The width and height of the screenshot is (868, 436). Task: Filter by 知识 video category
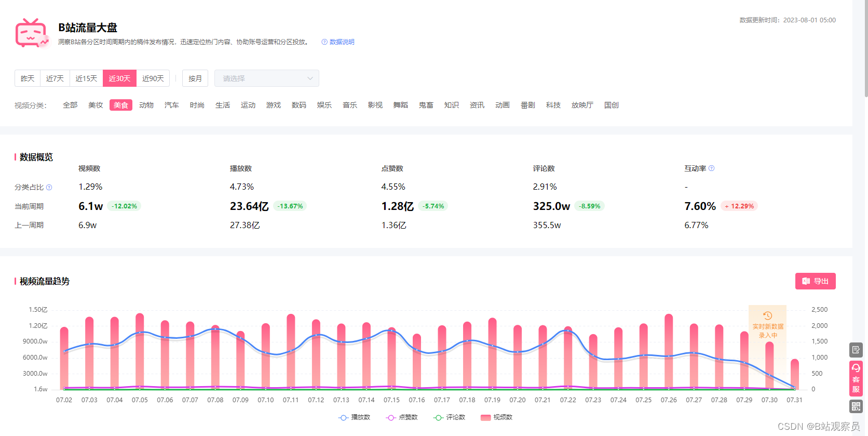(x=452, y=105)
